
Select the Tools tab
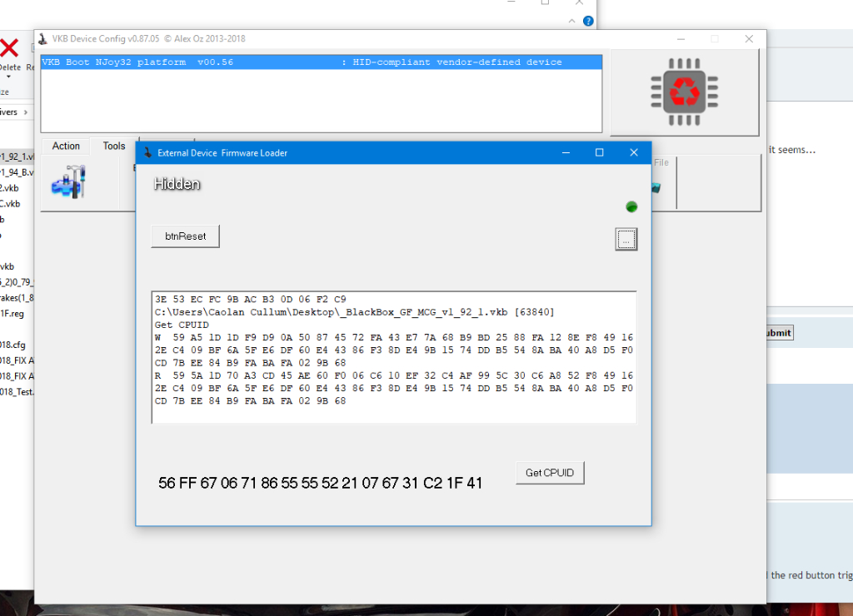pos(114,146)
